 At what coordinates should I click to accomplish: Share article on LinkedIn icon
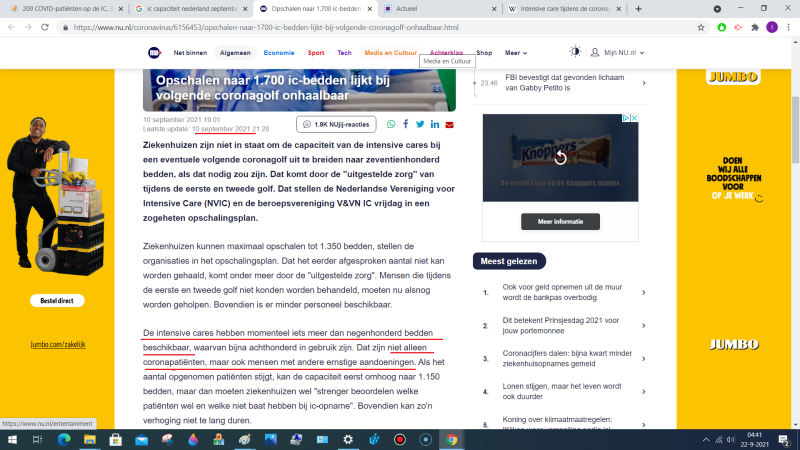point(435,124)
